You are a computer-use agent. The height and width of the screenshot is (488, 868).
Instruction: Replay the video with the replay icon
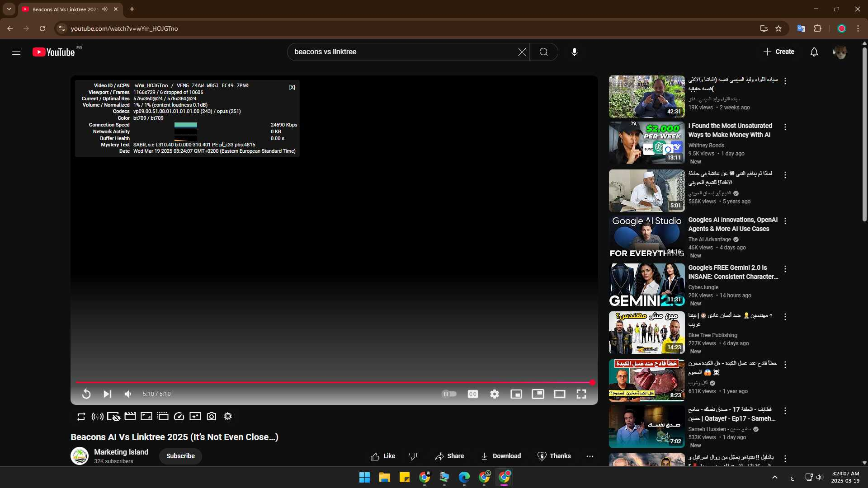tap(86, 394)
